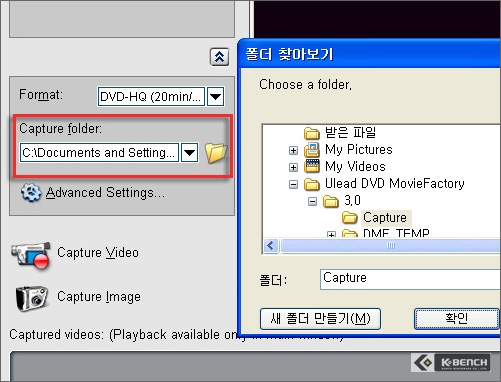Click the tree's left scroll arrow
This screenshot has height=382, width=501.
[271, 246]
